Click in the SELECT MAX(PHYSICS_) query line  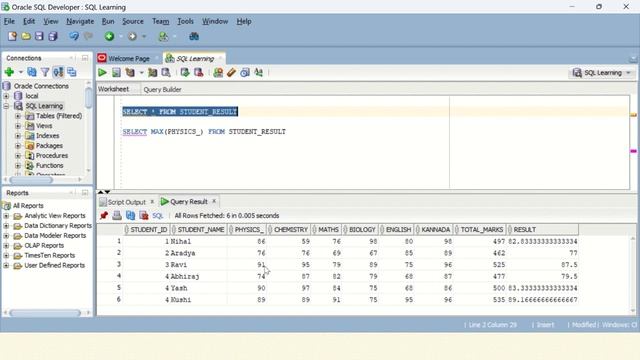click(x=204, y=132)
